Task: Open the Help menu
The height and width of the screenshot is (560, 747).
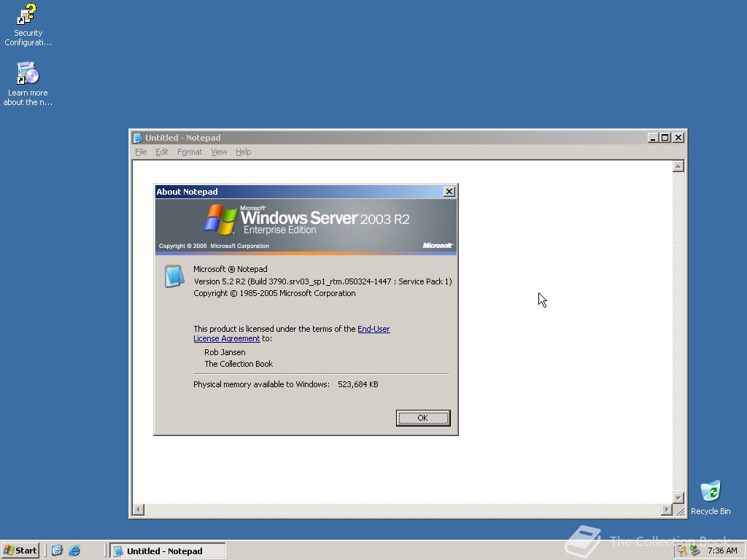Action: click(243, 152)
